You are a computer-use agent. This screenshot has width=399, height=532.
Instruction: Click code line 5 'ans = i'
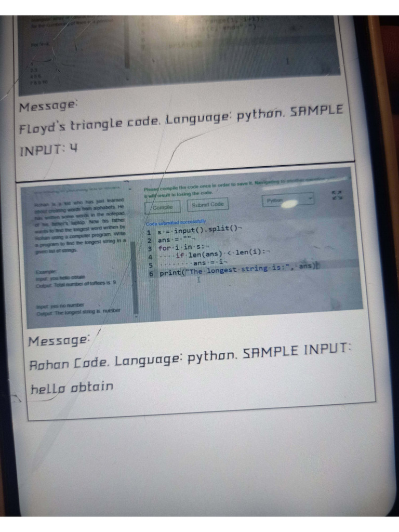193,263
